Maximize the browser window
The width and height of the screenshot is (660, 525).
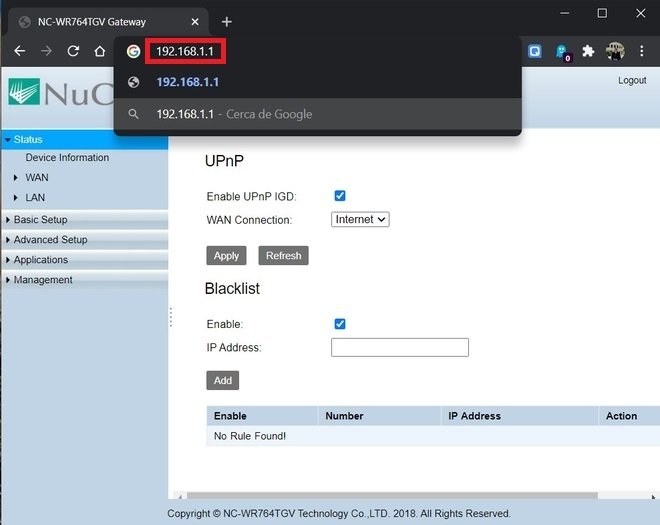point(602,13)
